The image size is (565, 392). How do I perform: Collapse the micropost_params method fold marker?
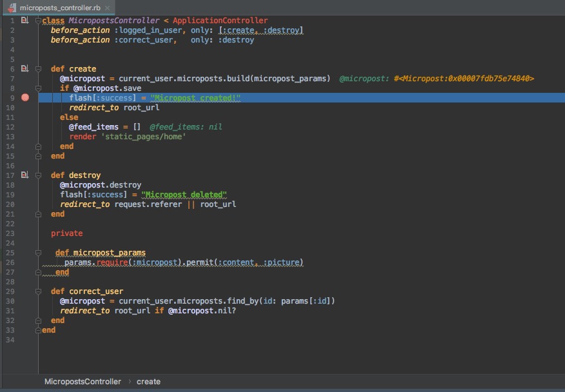(x=39, y=253)
